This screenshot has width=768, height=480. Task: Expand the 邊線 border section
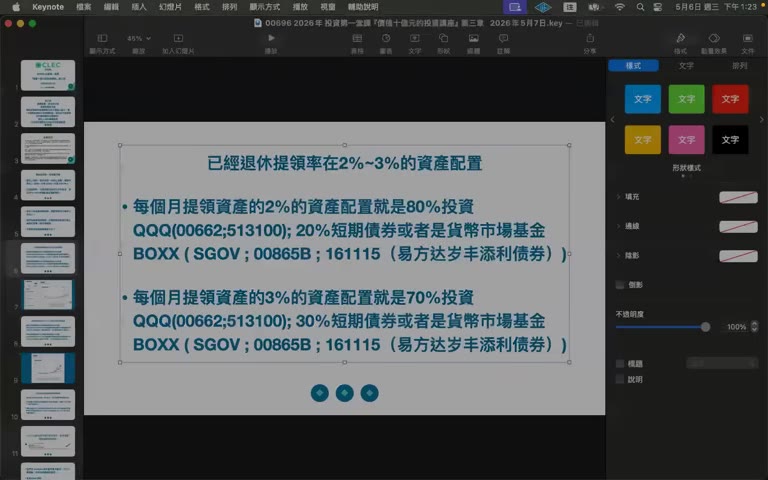(x=618, y=226)
